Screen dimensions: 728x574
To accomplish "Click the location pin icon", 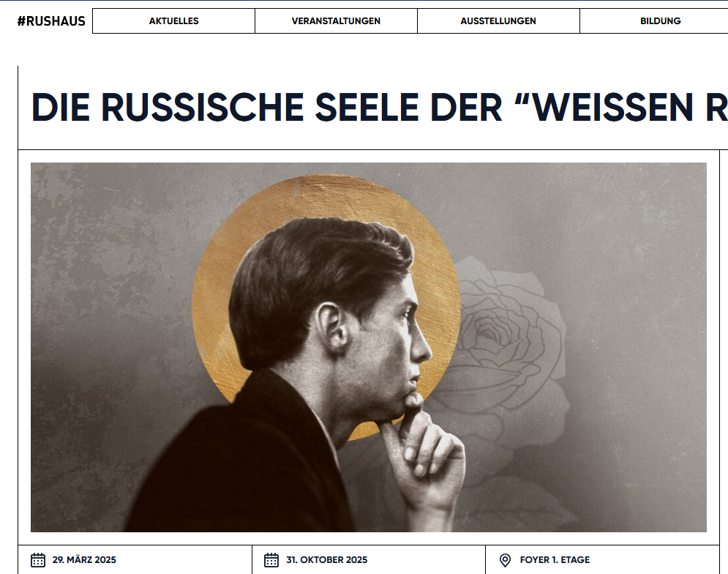I will [505, 560].
